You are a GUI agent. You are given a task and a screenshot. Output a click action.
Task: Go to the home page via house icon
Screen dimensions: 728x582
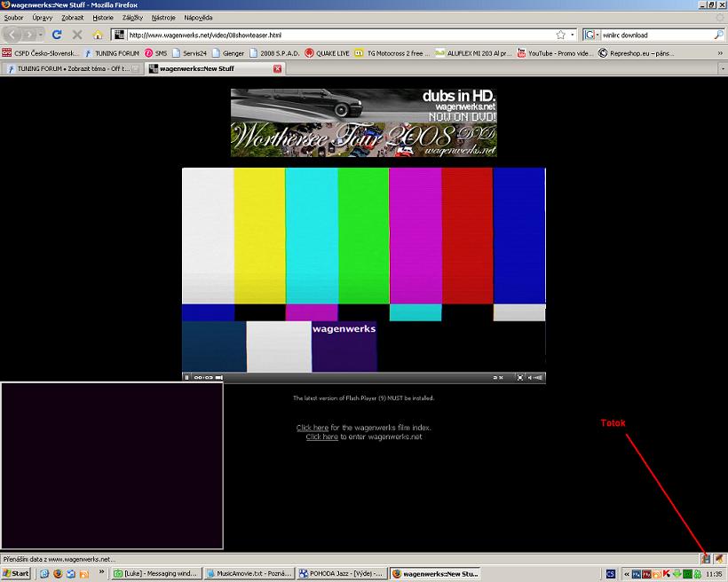click(98, 35)
